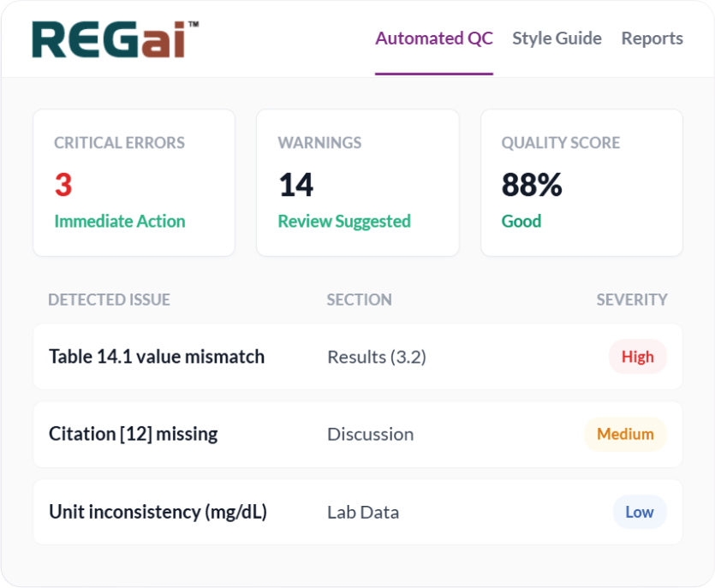Select the High severity badge
The height and width of the screenshot is (588, 715).
pyautogui.click(x=638, y=356)
